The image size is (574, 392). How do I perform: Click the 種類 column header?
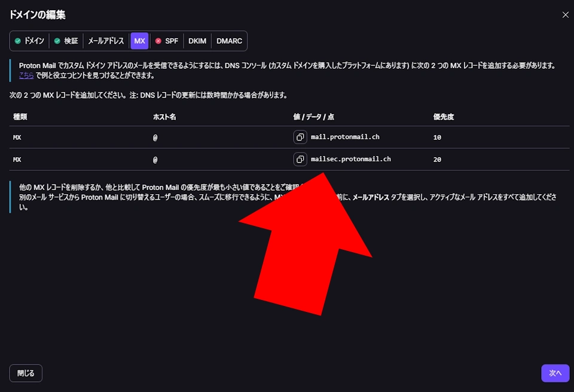coord(20,117)
